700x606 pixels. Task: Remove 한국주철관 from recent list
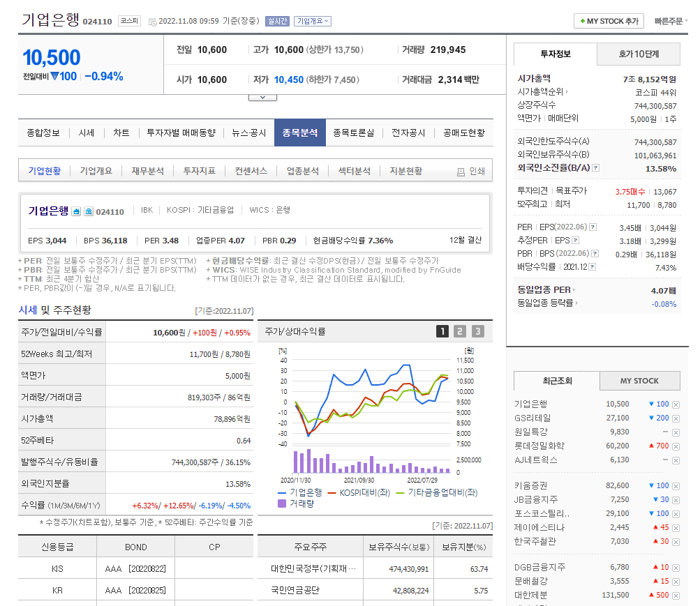[676, 543]
